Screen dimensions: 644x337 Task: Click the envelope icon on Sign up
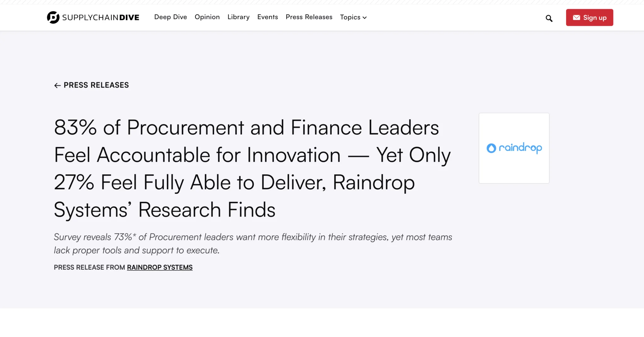pyautogui.click(x=576, y=18)
